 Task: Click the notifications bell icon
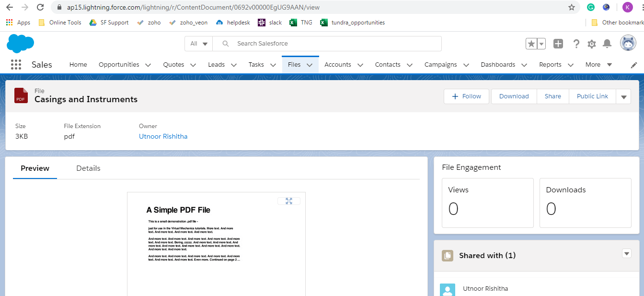tap(607, 44)
